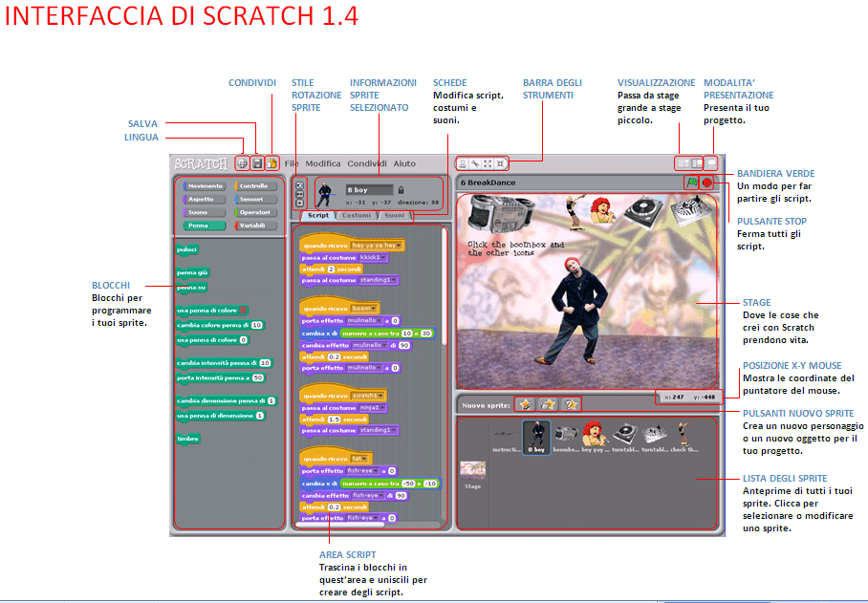The height and width of the screenshot is (603, 868).
Task: Switch to small stage view
Action: [x=684, y=163]
